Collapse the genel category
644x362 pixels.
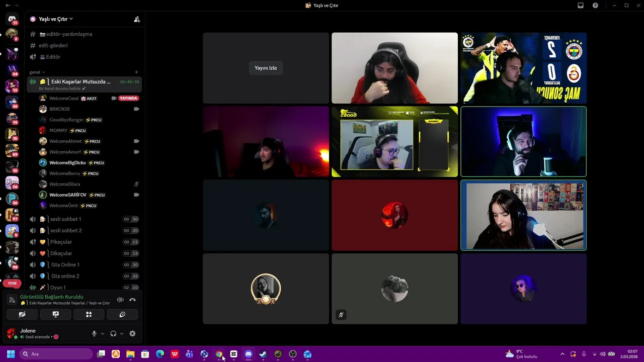click(x=37, y=72)
